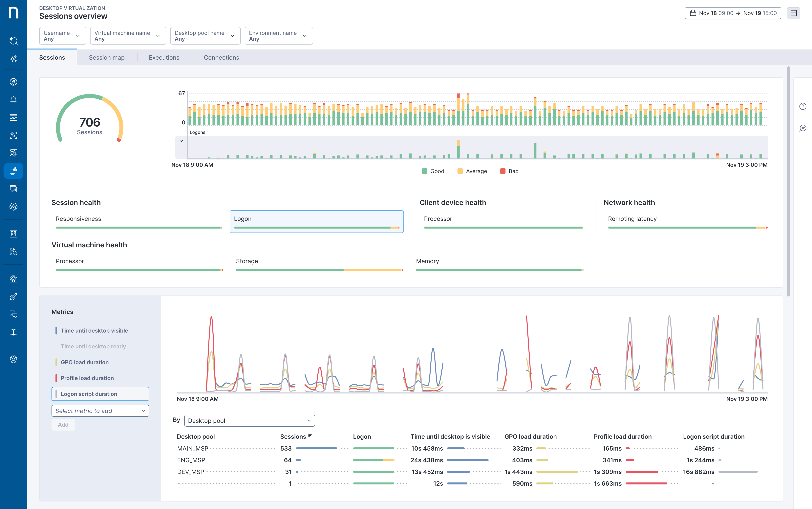
Task: Select the Logon session health card
Action: [316, 221]
